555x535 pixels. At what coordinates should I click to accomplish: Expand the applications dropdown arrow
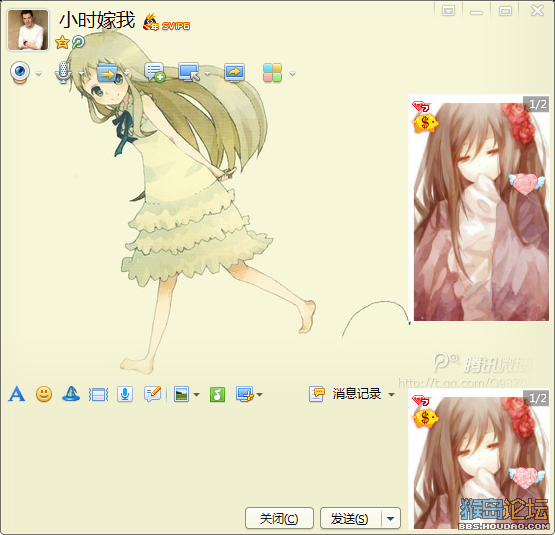click(292, 74)
